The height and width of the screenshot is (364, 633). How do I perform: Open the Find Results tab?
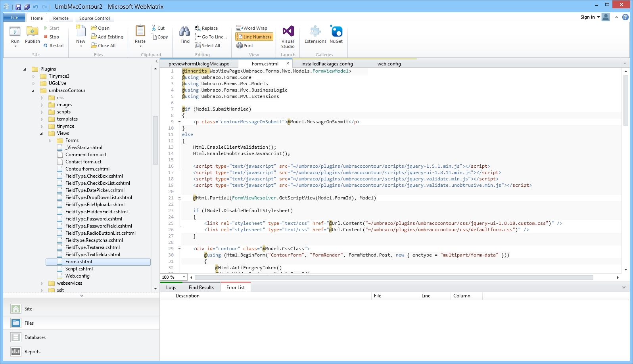[201, 287]
